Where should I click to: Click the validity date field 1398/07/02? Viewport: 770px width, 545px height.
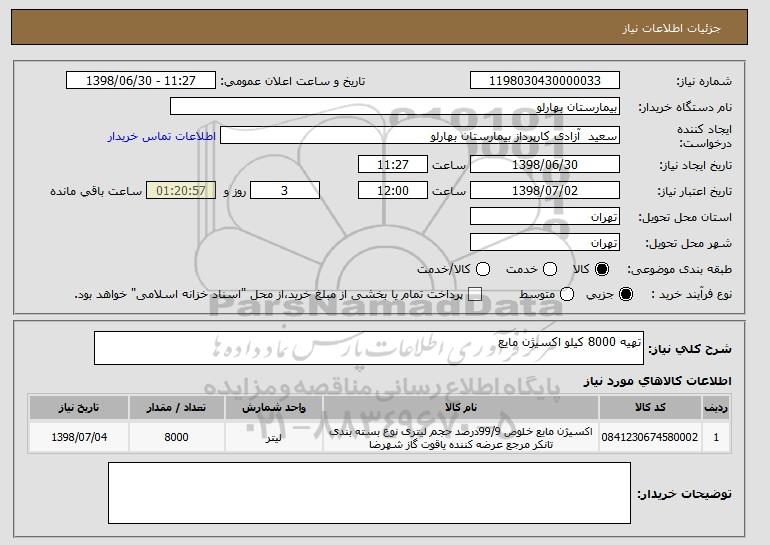coord(545,191)
